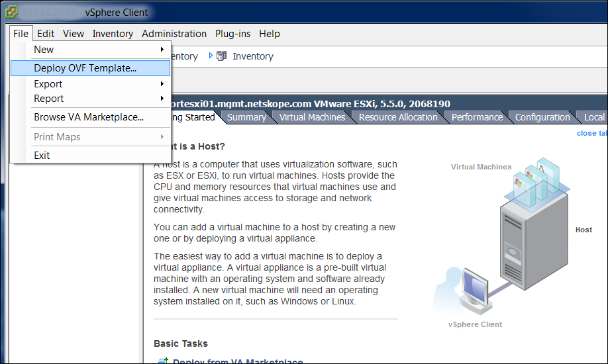Click the Inventory icon in breadcrumb bar
Screen dimensions: 608x364
tap(221, 56)
